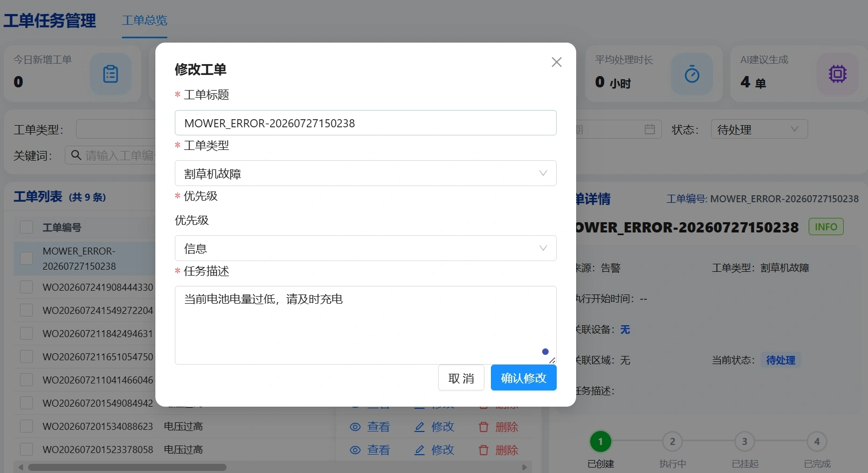Click step 1 已创建 progress marker
The height and width of the screenshot is (473, 868).
pos(600,442)
